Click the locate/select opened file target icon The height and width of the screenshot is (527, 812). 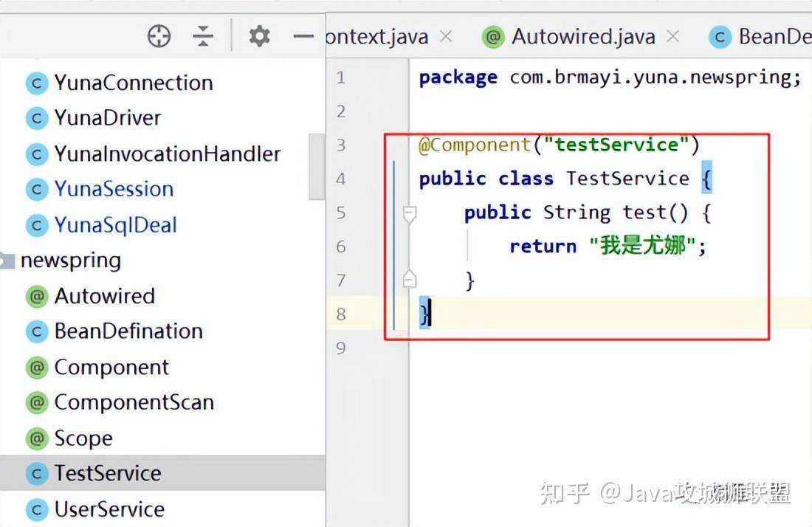159,36
